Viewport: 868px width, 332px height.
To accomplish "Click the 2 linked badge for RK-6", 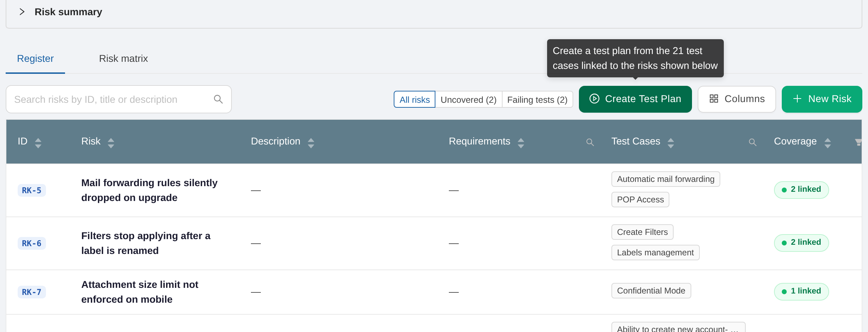I will [802, 243].
